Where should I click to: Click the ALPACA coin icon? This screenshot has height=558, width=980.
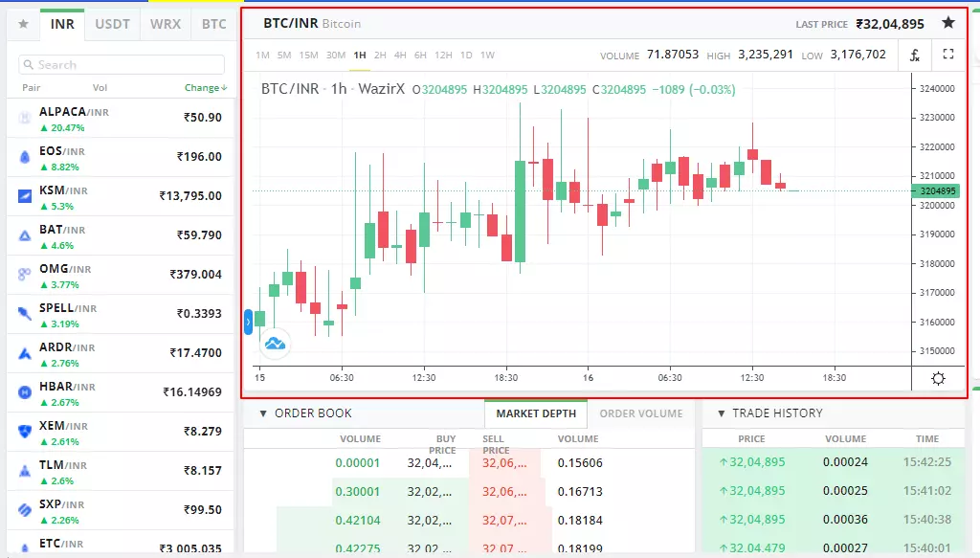coord(24,118)
